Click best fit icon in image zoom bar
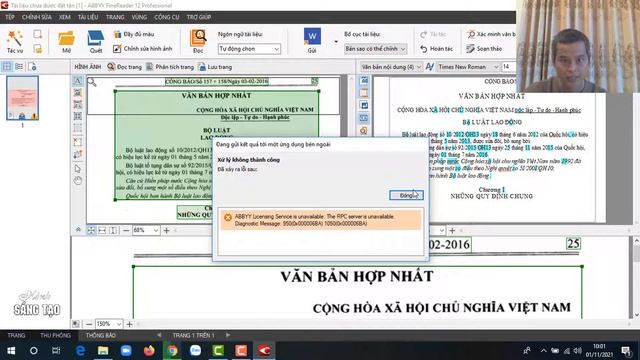The image size is (640, 360). (91, 231)
